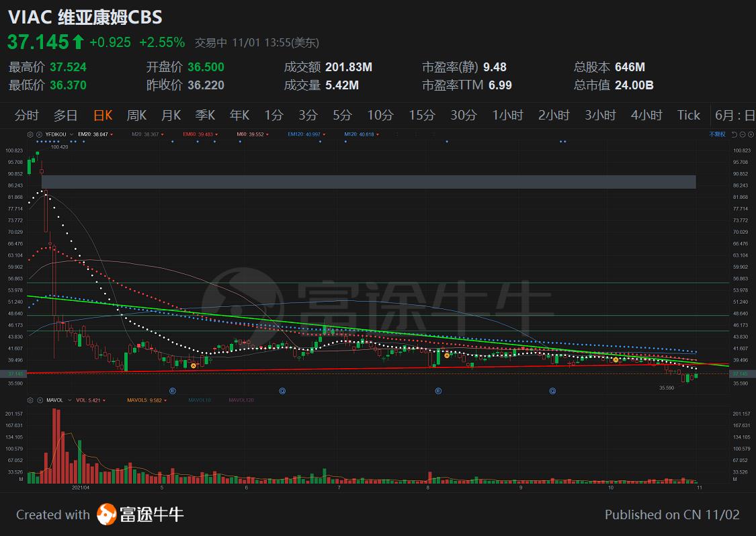The width and height of the screenshot is (756, 536).
Task: Click the second E earnings marker near August
Action: pyautogui.click(x=438, y=391)
